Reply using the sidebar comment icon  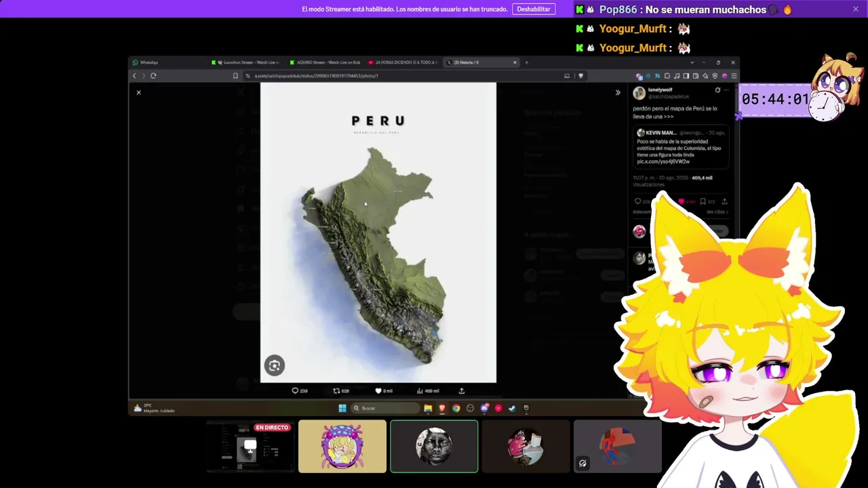pyautogui.click(x=637, y=201)
